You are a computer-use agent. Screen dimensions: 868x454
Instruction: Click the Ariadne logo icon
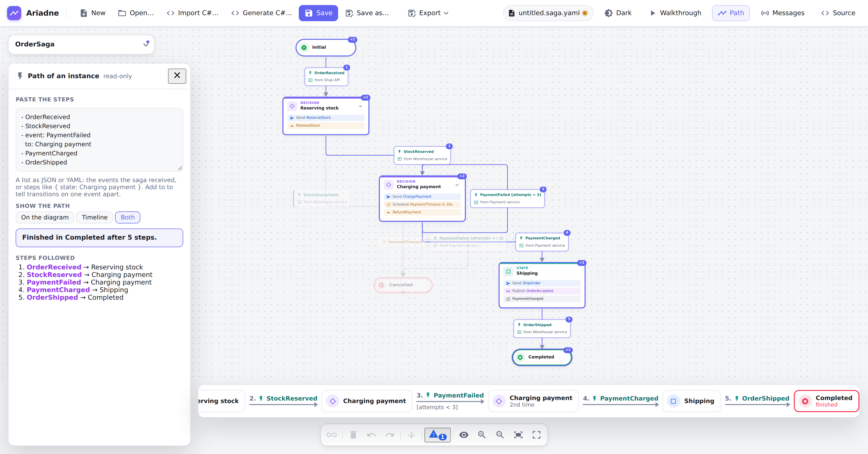click(x=14, y=13)
